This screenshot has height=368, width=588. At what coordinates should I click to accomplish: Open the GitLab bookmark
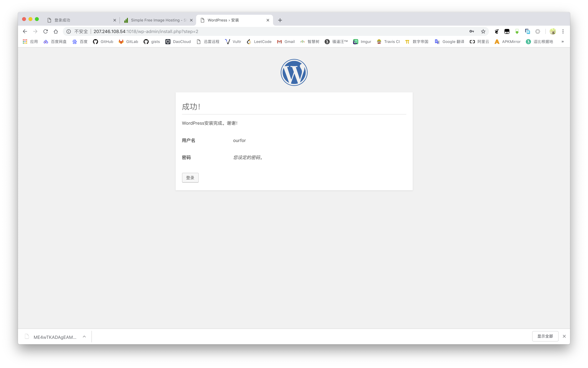(x=128, y=42)
